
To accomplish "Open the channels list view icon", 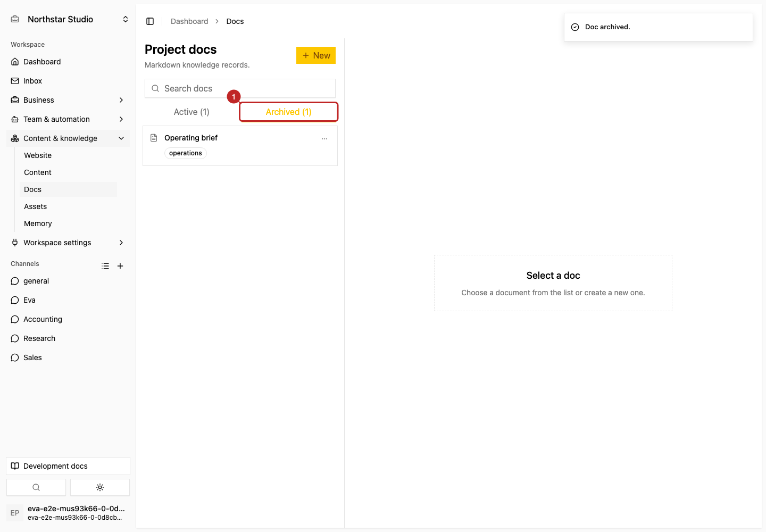I will point(105,266).
